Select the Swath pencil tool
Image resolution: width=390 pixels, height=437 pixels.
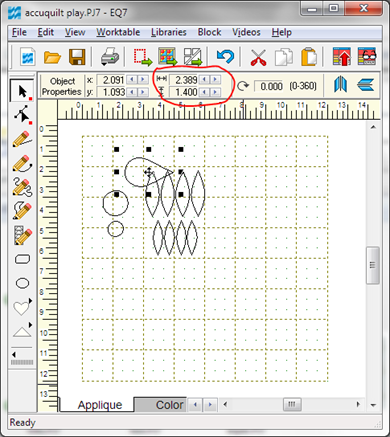[23, 235]
